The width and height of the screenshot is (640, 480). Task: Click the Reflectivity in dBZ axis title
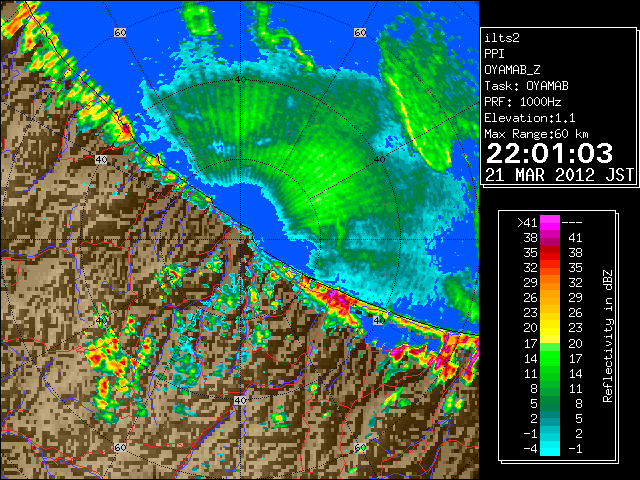(608, 336)
